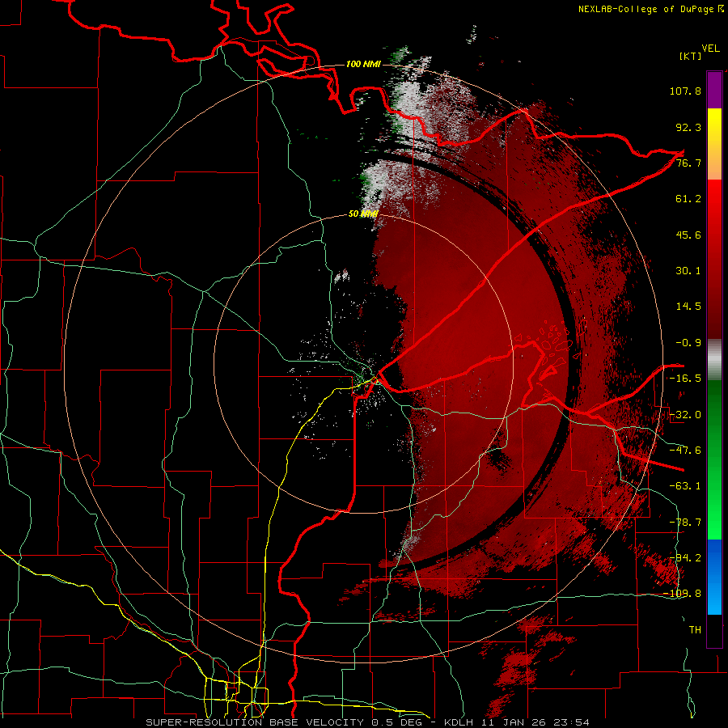Select the 30.1 value on velocity scale
Screen dimensions: 728x728
[688, 270]
